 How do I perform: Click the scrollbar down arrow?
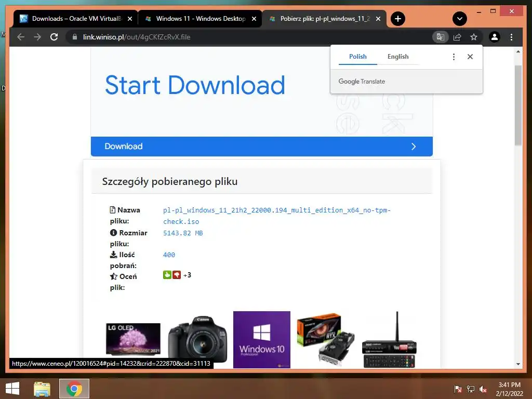click(x=518, y=364)
